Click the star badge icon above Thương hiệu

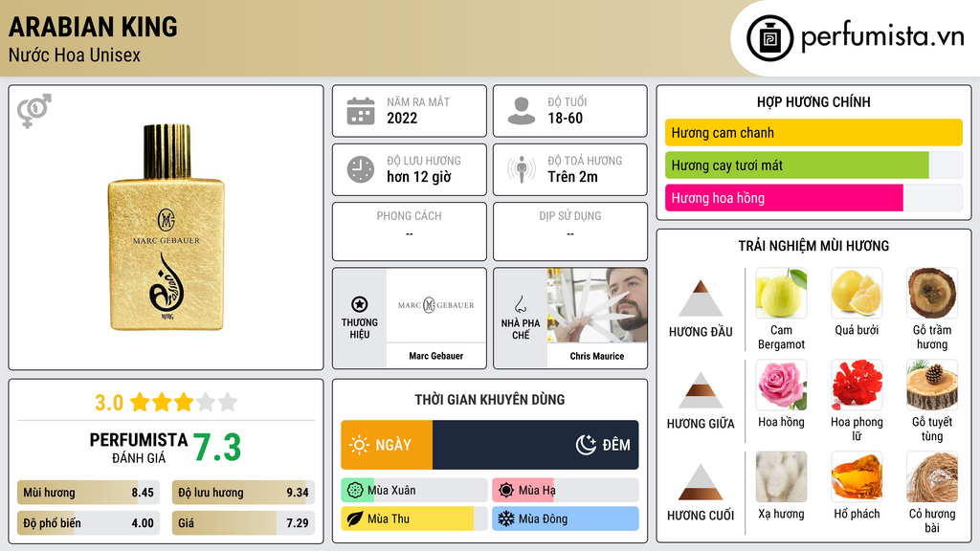[x=360, y=304]
